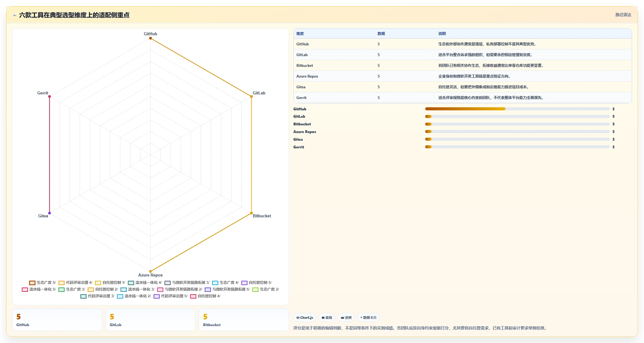Click the 进度 tag chip
This screenshot has width=644, height=343.
(x=346, y=318)
